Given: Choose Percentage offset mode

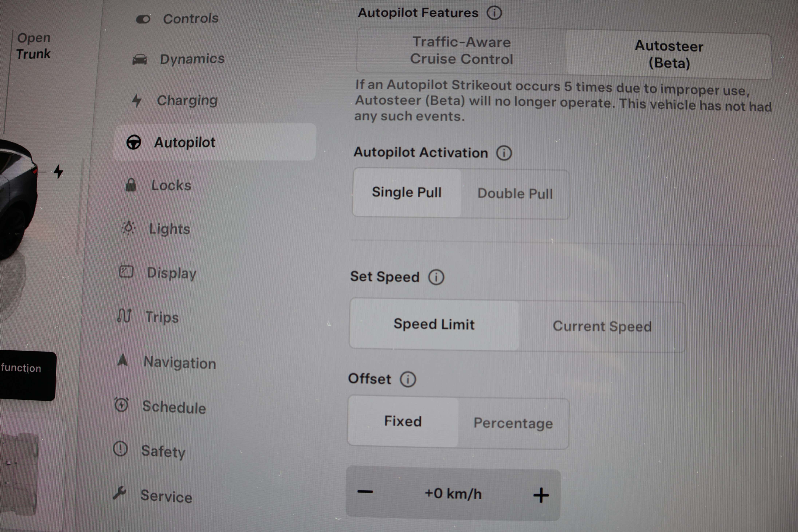Looking at the screenshot, I should pyautogui.click(x=513, y=423).
